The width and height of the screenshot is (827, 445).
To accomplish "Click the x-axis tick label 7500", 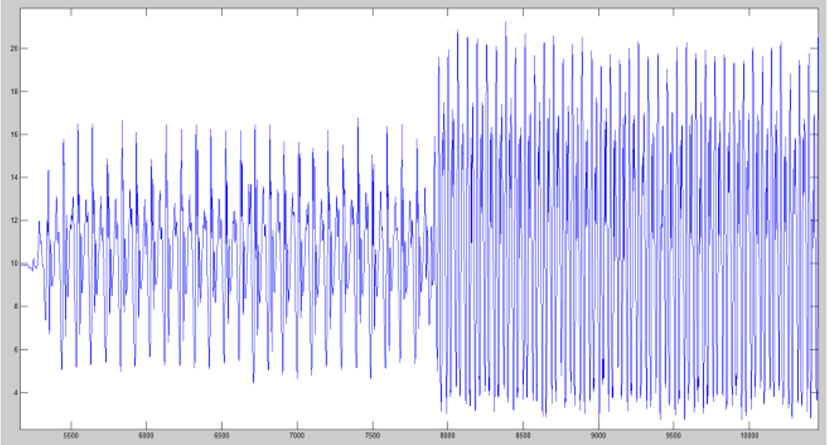I will click(x=372, y=436).
